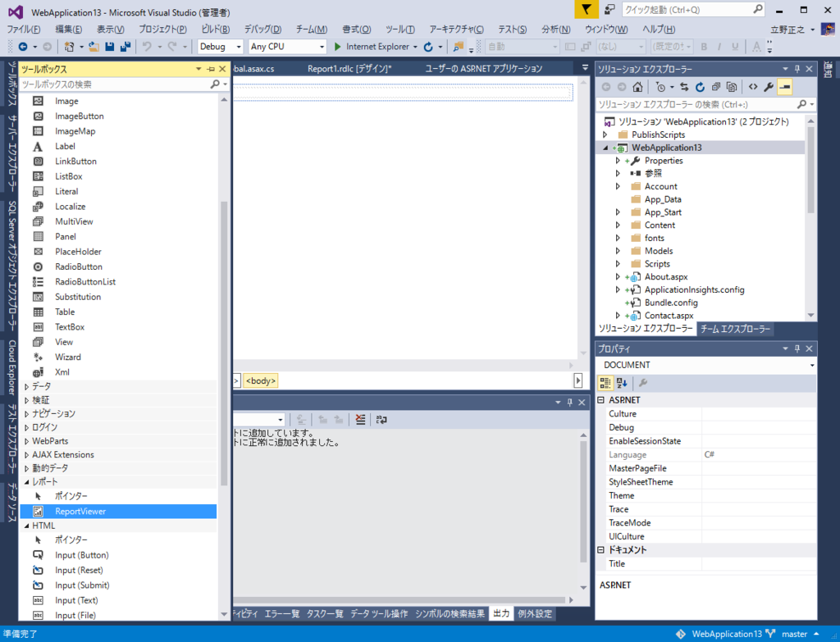Screen dimensions: 840x642
Task: Open the ファイル(F) menu
Action: [x=24, y=30]
